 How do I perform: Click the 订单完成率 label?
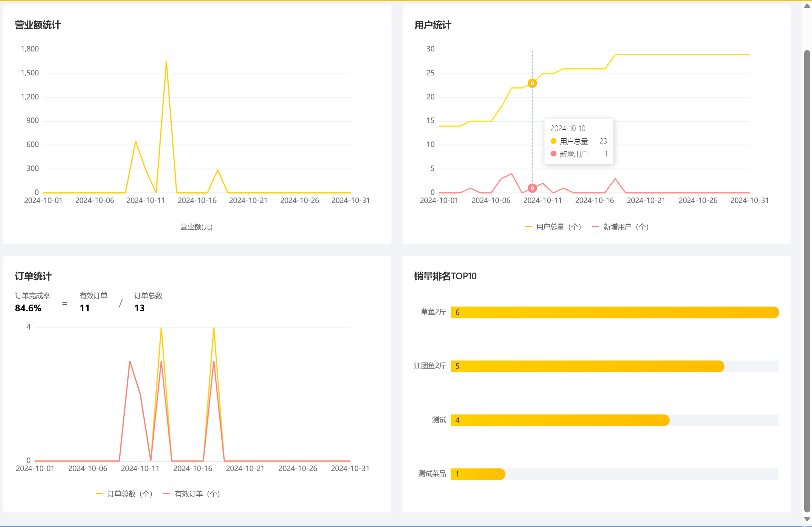click(x=32, y=295)
